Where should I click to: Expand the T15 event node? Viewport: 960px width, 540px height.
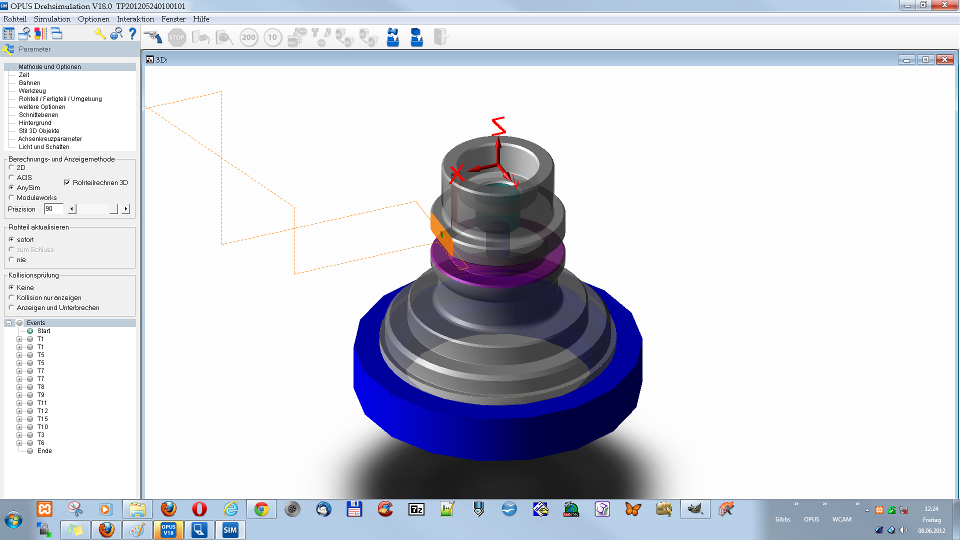click(x=19, y=419)
